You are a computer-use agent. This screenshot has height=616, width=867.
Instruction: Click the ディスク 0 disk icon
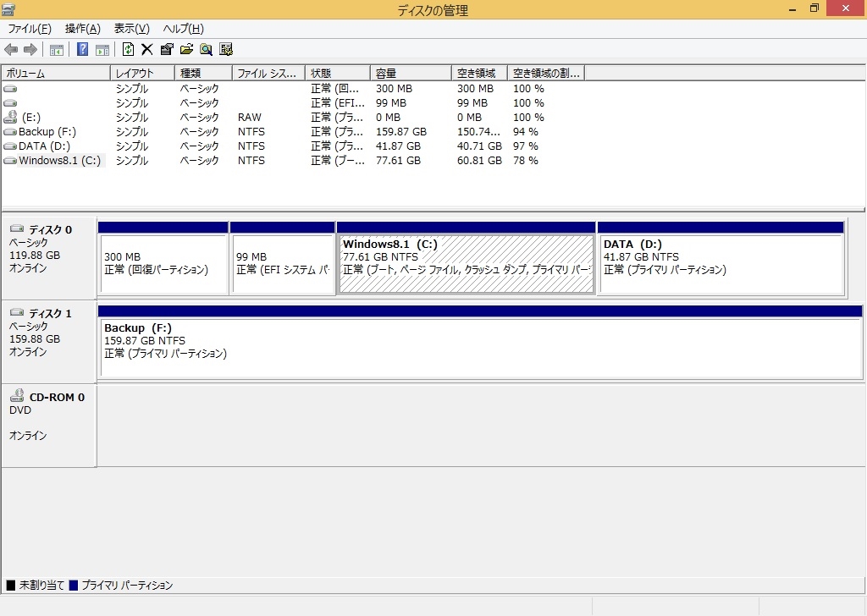tap(17, 228)
